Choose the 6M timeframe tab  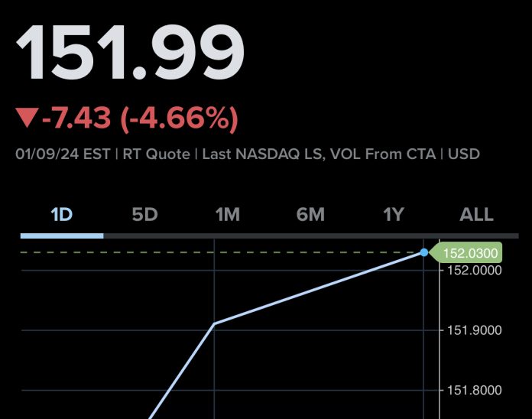pyautogui.click(x=310, y=215)
